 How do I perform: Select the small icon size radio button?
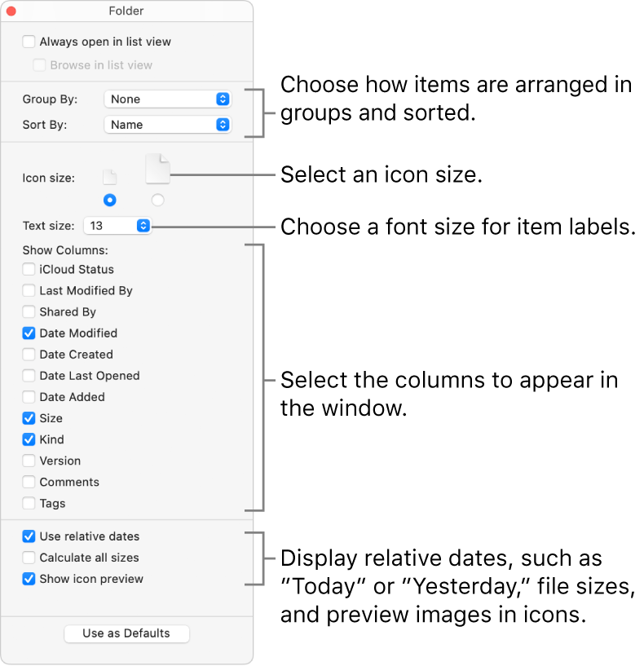click(x=110, y=200)
